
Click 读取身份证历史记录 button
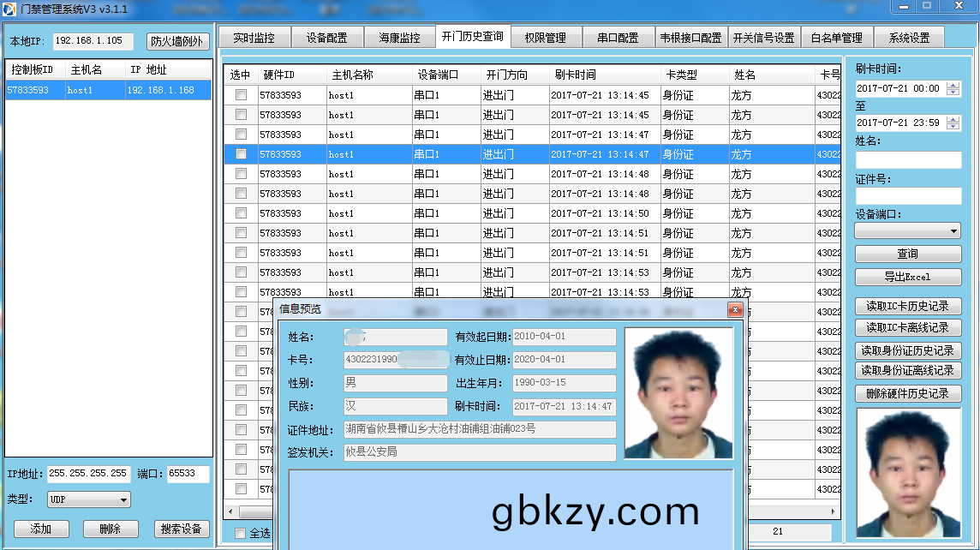click(x=907, y=350)
